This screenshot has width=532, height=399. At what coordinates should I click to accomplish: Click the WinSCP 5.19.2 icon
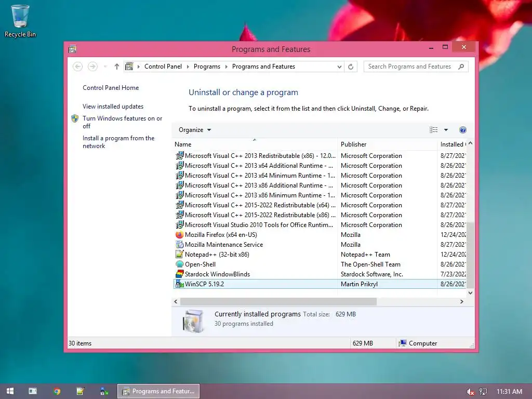(x=179, y=284)
